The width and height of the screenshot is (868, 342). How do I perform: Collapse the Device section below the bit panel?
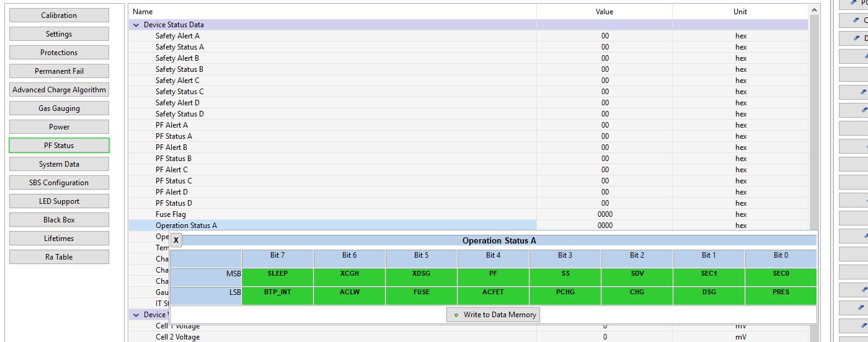pyautogui.click(x=136, y=315)
